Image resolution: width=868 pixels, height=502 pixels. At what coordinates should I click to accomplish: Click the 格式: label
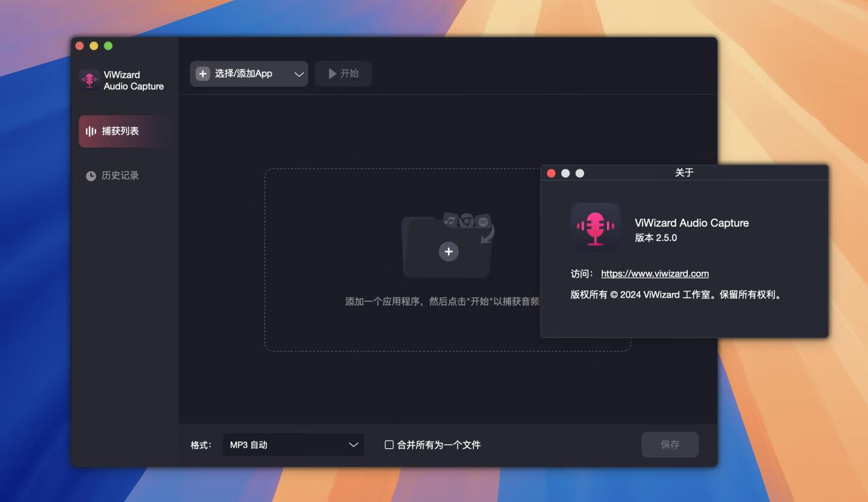pos(201,445)
